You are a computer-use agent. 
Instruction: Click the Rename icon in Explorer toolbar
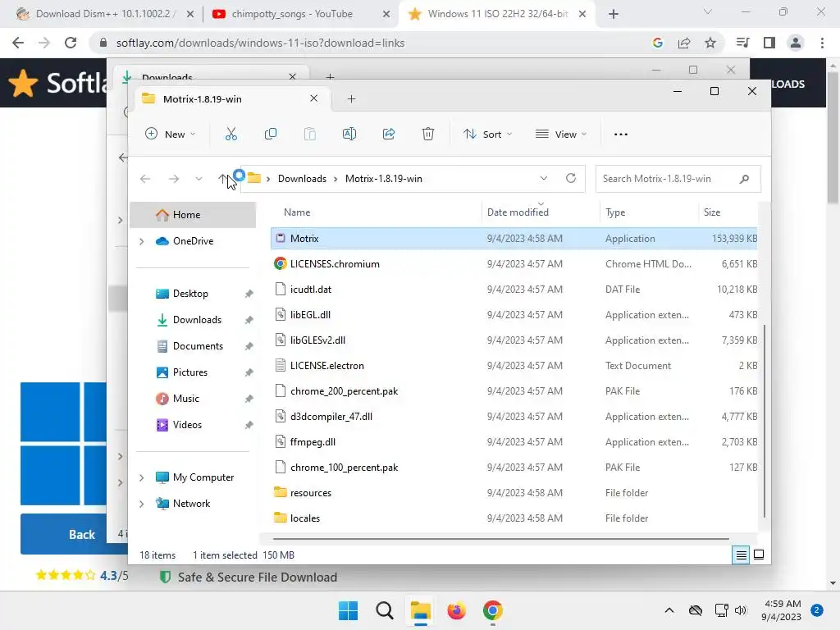(349, 134)
